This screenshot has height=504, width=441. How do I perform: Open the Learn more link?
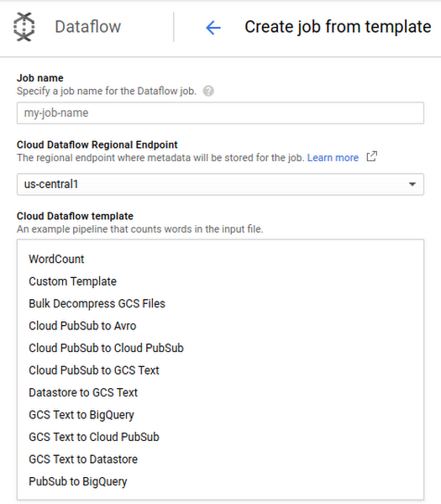point(333,158)
